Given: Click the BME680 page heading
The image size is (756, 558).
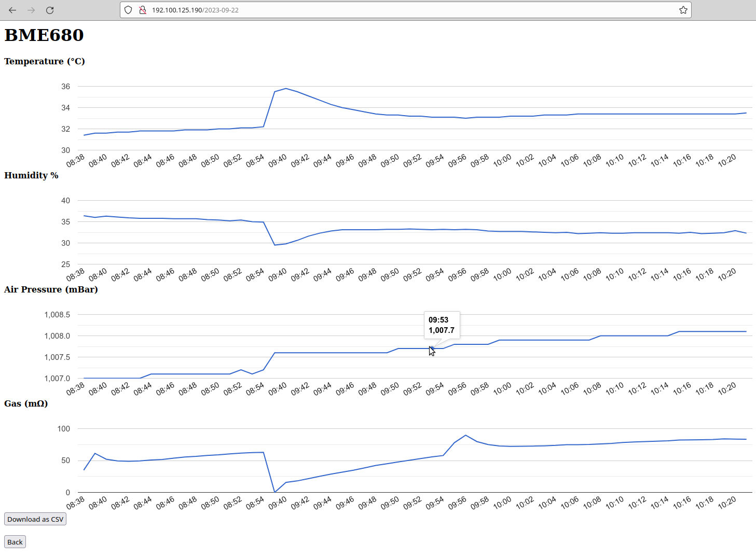Looking at the screenshot, I should (44, 35).
